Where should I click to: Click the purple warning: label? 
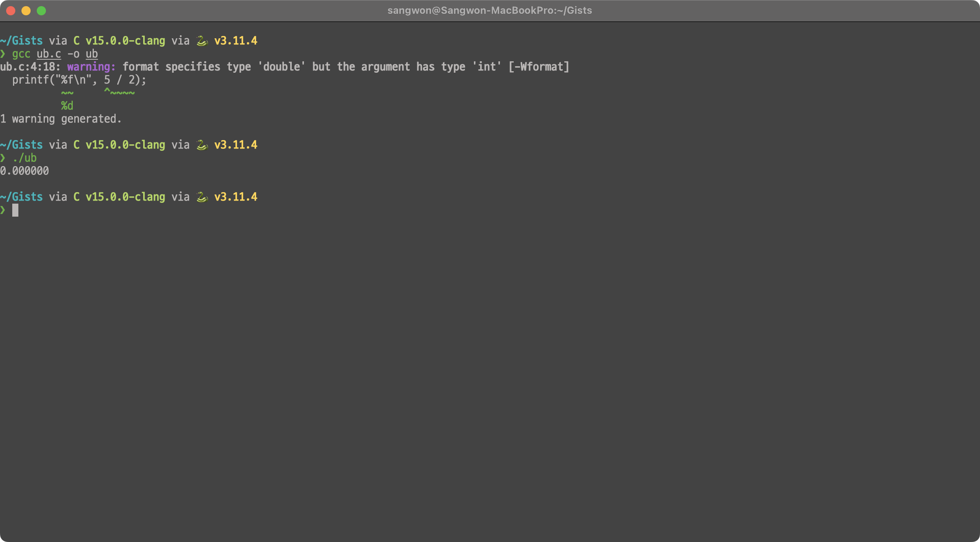(x=91, y=67)
